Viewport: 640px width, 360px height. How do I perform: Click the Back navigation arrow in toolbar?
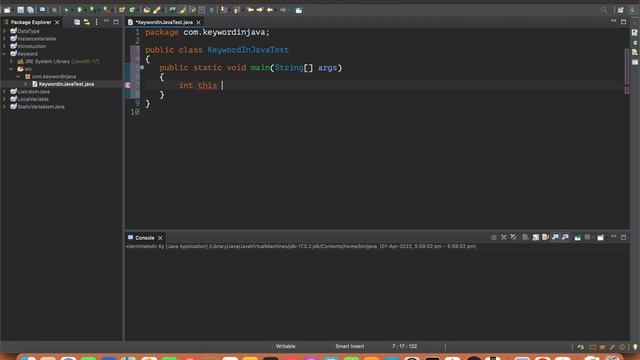[270, 10]
